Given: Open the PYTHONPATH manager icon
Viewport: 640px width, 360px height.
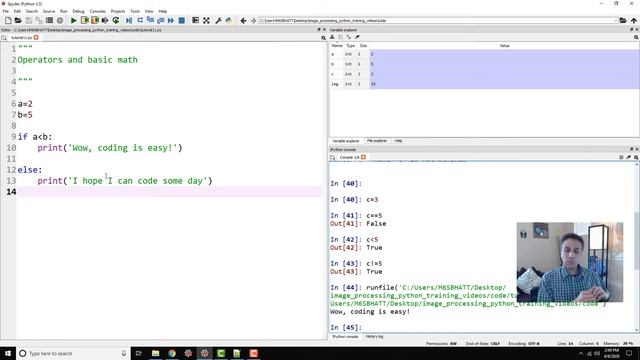Looking at the screenshot, I should pyautogui.click(x=229, y=20).
